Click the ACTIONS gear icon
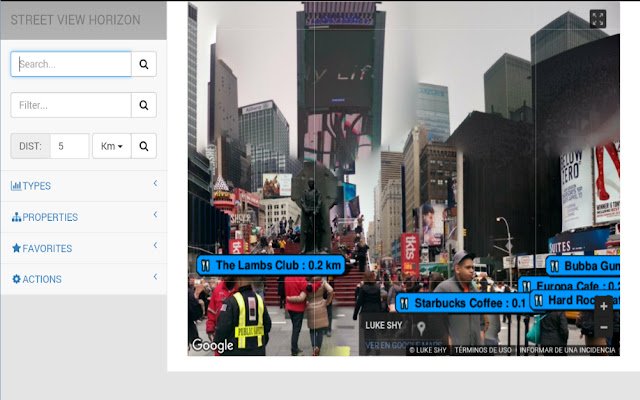640x400 pixels. coord(16,279)
